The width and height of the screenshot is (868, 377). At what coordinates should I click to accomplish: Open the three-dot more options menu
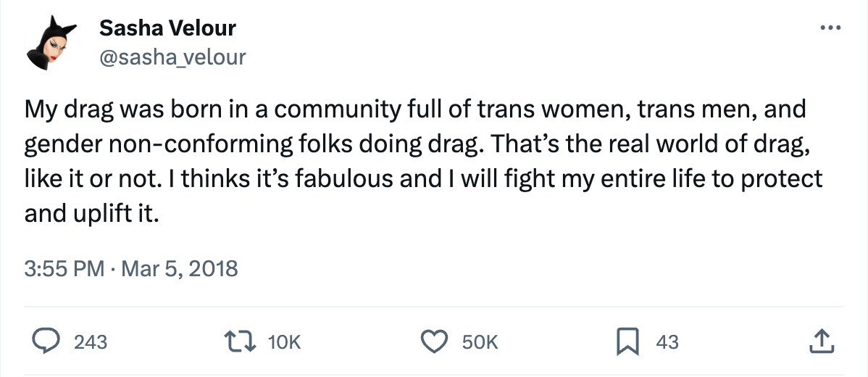pos(828,28)
